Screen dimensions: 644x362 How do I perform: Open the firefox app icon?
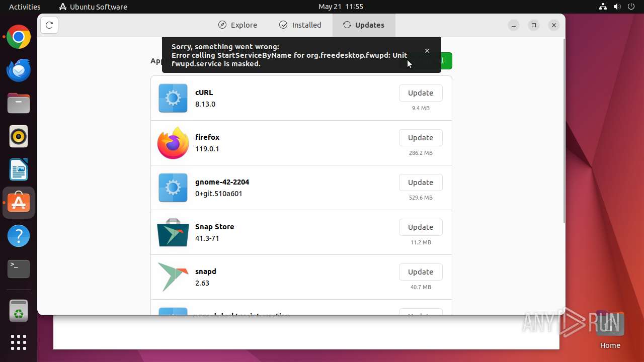coord(173,143)
